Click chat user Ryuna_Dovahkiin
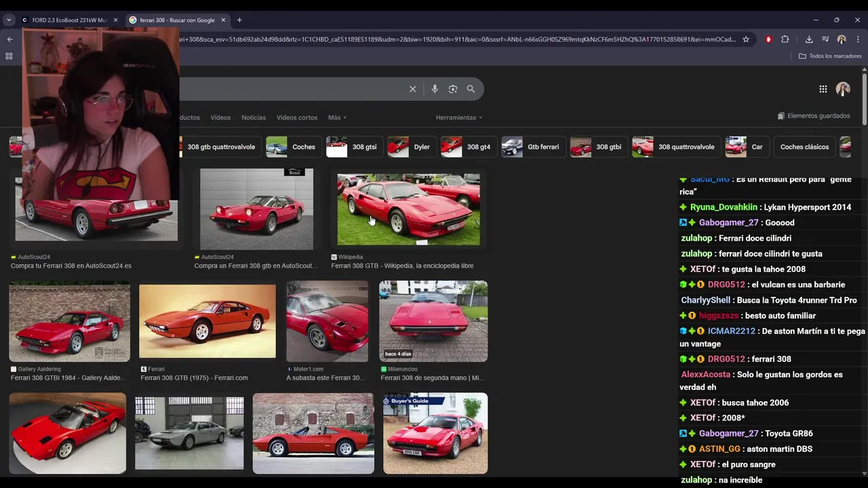 [x=724, y=207]
